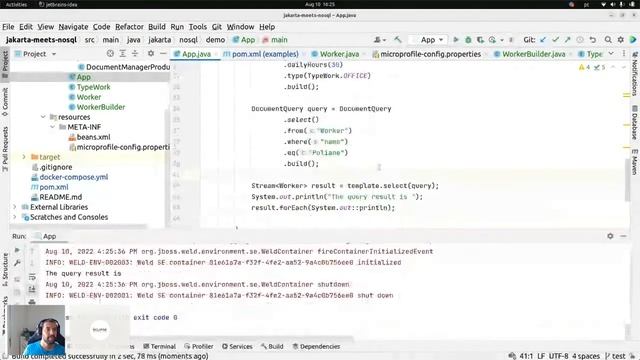The image size is (640, 360).
Task: Open the Structure tool window
Action: [x=5, y=269]
